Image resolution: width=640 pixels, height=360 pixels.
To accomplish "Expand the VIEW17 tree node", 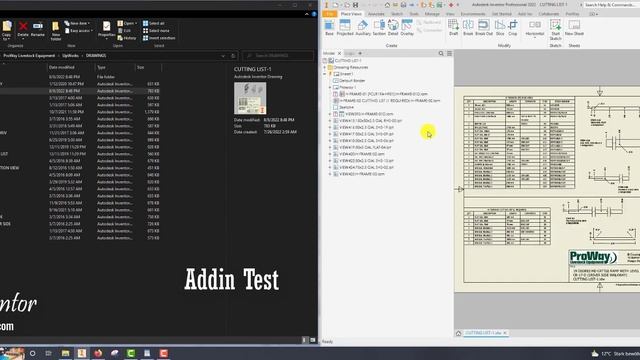I will tap(330, 134).
